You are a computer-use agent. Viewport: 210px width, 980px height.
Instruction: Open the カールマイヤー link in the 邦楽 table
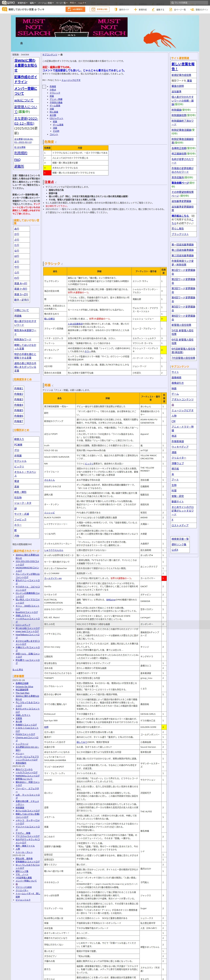[53, 578]
